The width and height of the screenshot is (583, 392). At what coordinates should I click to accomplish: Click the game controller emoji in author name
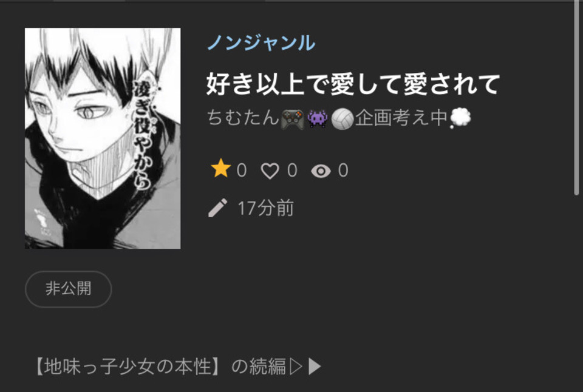pos(293,119)
